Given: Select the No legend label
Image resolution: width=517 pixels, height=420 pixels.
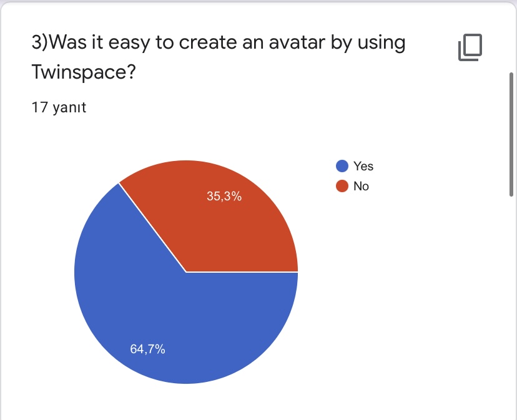Looking at the screenshot, I should (x=361, y=186).
